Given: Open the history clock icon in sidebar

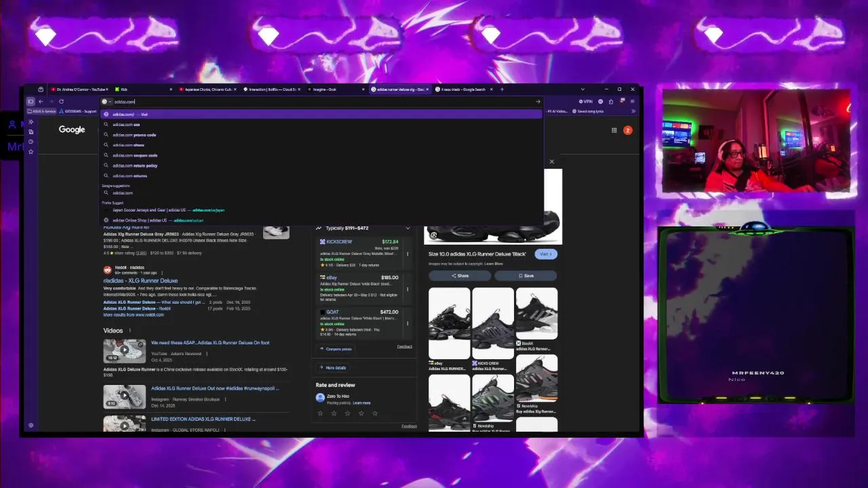Looking at the screenshot, I should coord(31,141).
